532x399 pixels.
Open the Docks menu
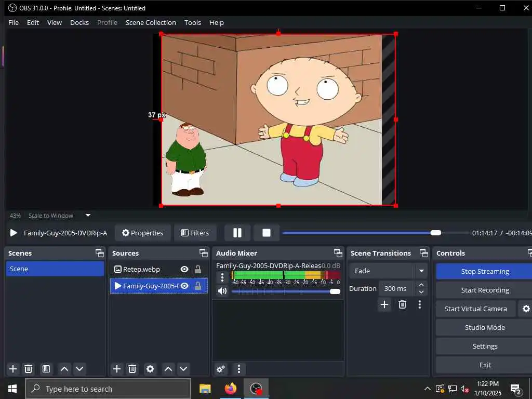click(x=79, y=22)
